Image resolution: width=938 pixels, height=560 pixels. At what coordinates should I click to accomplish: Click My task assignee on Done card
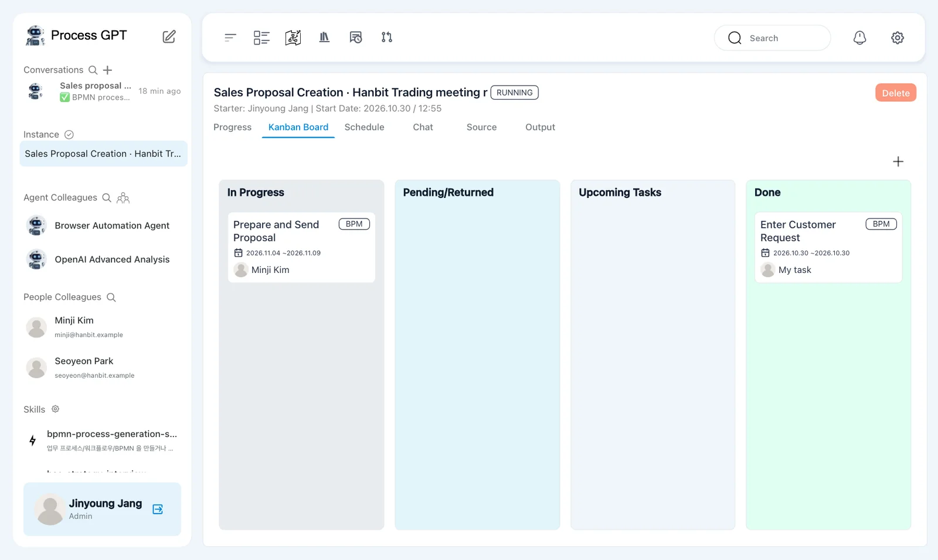click(786, 269)
